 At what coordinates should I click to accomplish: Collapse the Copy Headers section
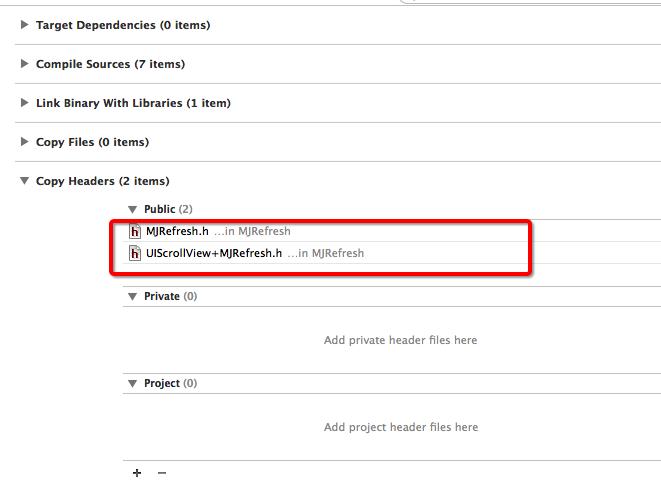coord(25,181)
